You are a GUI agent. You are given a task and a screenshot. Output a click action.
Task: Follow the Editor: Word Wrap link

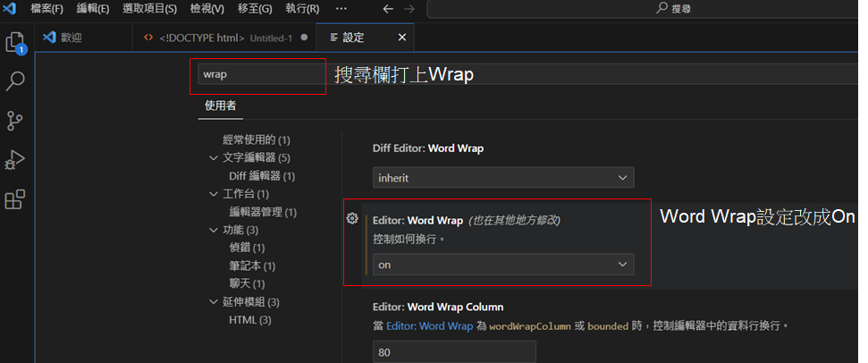coord(430,326)
